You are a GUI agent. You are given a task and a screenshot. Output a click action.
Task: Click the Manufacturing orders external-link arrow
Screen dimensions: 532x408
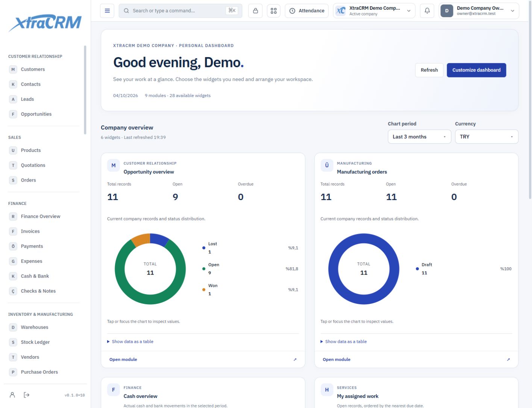pyautogui.click(x=508, y=359)
